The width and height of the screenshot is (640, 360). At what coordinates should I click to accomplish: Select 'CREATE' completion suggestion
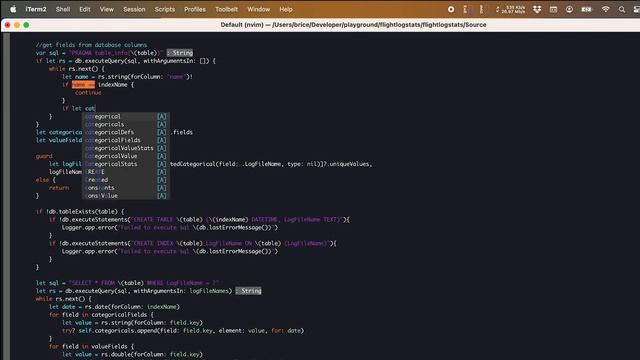pos(126,172)
